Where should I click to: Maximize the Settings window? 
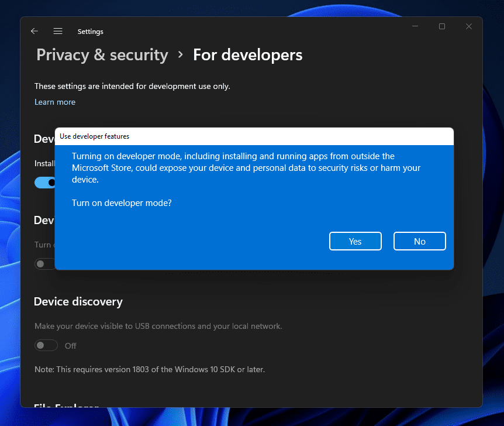[442, 26]
